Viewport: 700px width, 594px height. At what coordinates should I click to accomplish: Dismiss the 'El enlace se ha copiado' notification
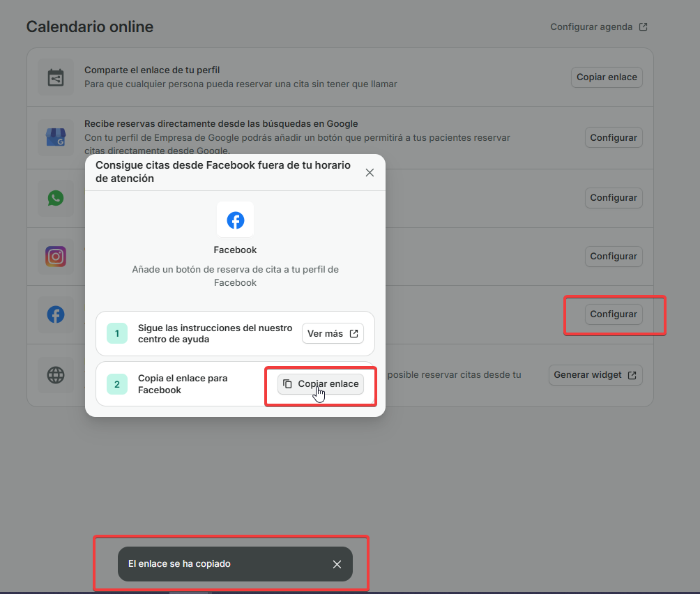[337, 564]
